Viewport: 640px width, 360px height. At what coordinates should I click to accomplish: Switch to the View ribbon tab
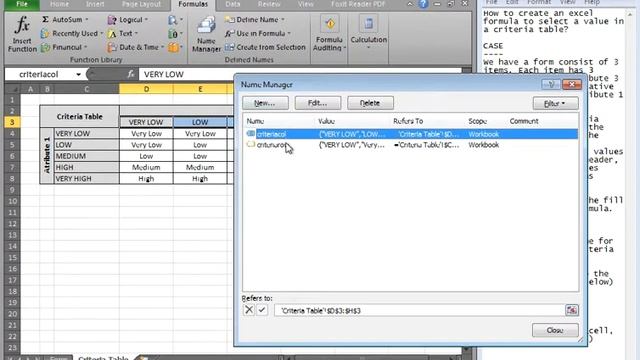pyautogui.click(x=305, y=4)
